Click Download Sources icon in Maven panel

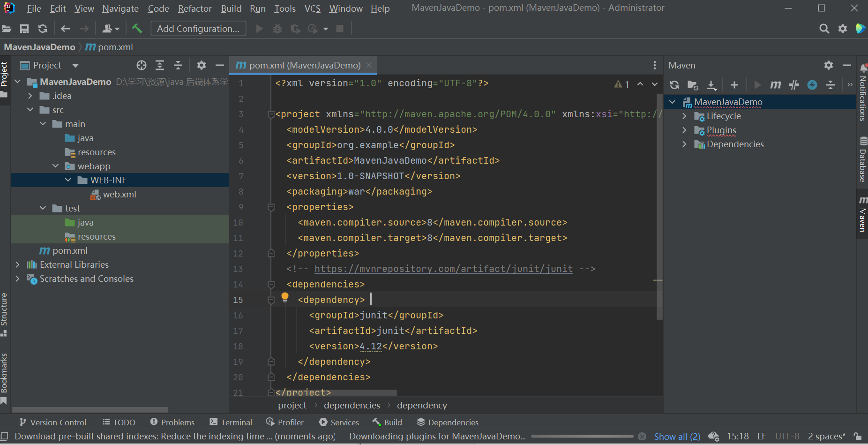pyautogui.click(x=711, y=85)
